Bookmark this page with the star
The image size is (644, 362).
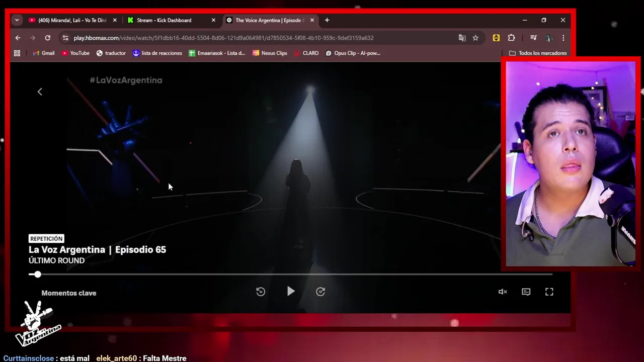coord(475,38)
